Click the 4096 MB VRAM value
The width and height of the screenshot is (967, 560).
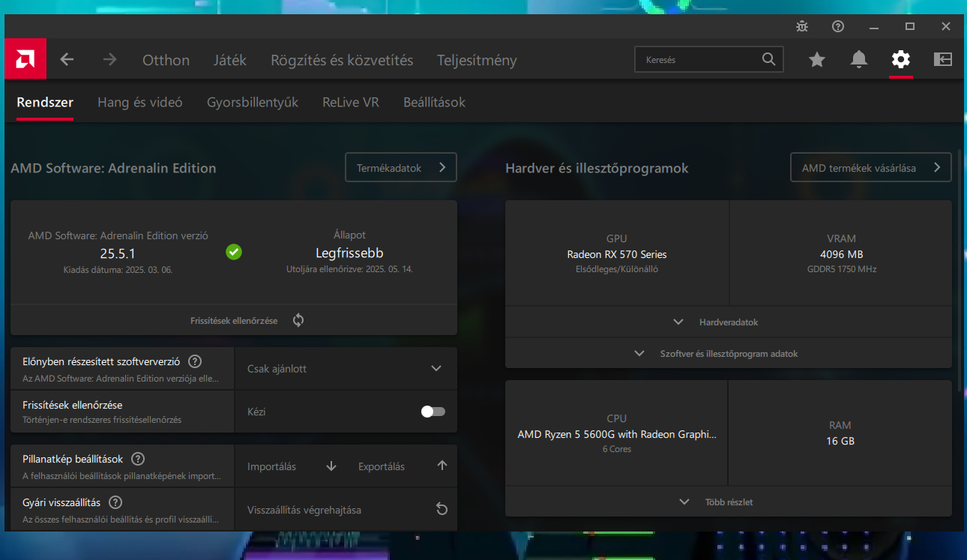(x=841, y=254)
